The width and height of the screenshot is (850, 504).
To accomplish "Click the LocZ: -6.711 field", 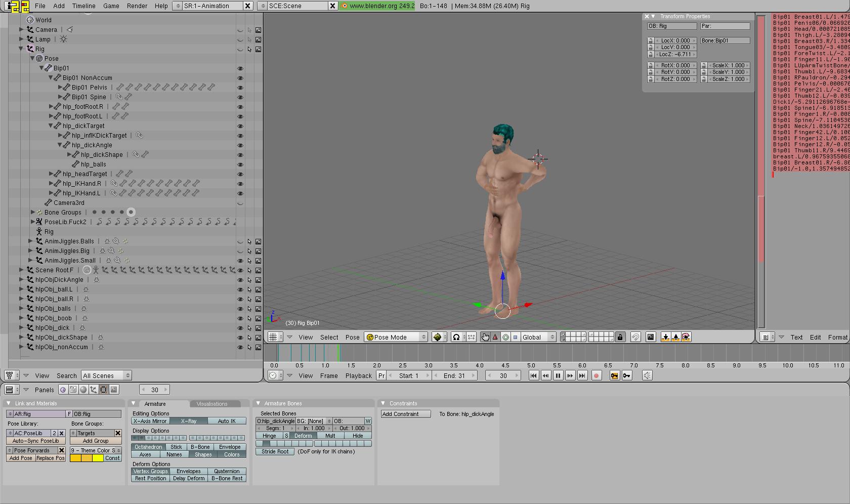I will pos(675,54).
